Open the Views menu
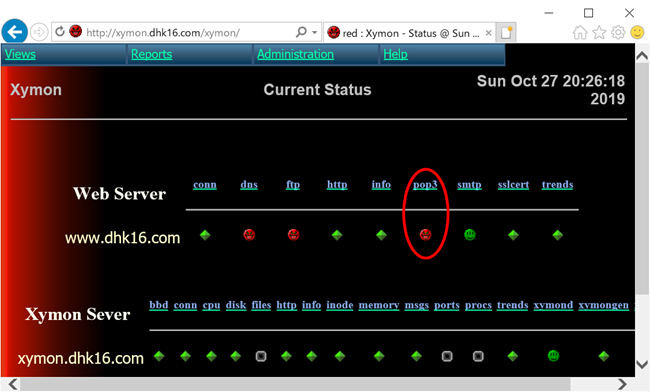This screenshot has height=392, width=650. click(20, 54)
